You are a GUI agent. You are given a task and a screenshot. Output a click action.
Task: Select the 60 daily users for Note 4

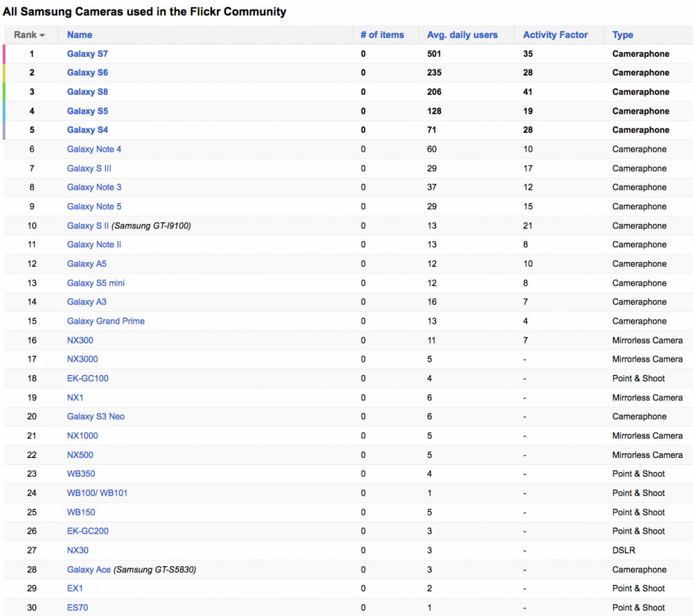click(432, 150)
